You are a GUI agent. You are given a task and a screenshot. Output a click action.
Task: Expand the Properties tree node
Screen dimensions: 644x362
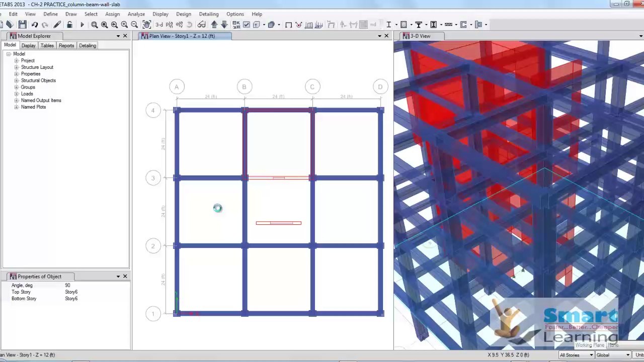pyautogui.click(x=16, y=74)
